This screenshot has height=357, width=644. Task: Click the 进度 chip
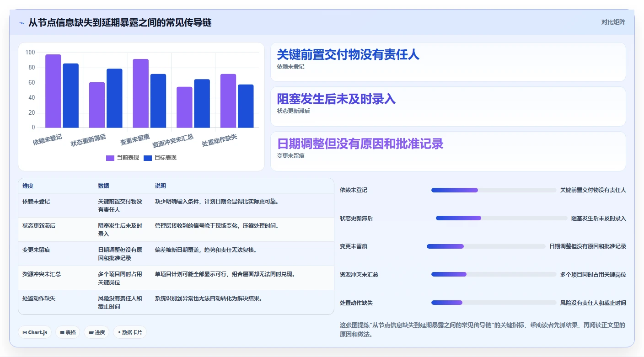coord(97,332)
